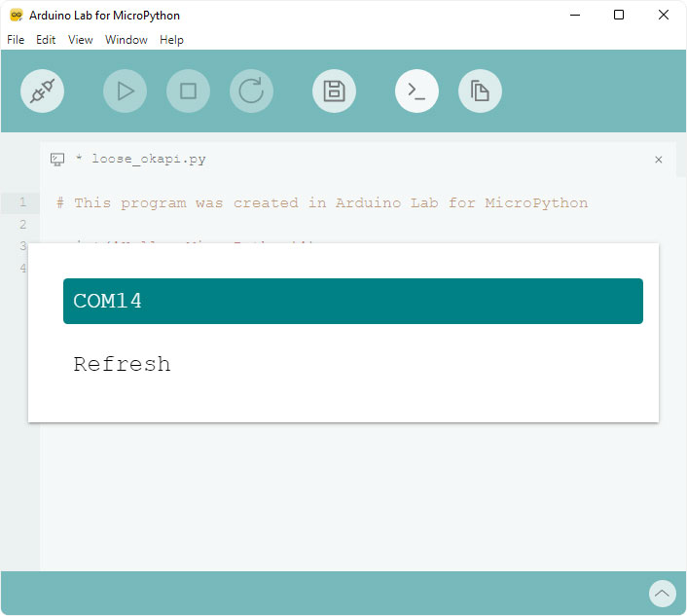Open the Help menu
The height and width of the screenshot is (616, 687).
click(x=171, y=40)
